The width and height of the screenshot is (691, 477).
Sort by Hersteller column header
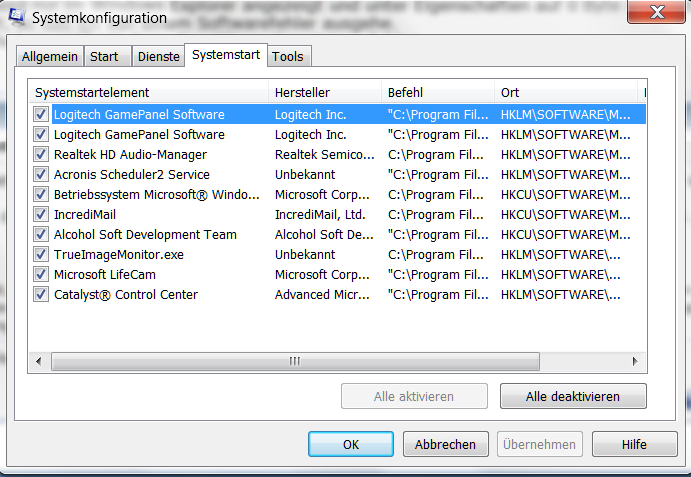[x=325, y=93]
